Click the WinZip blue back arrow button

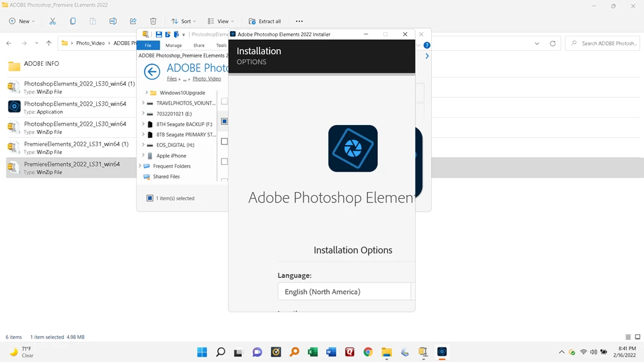[x=152, y=72]
